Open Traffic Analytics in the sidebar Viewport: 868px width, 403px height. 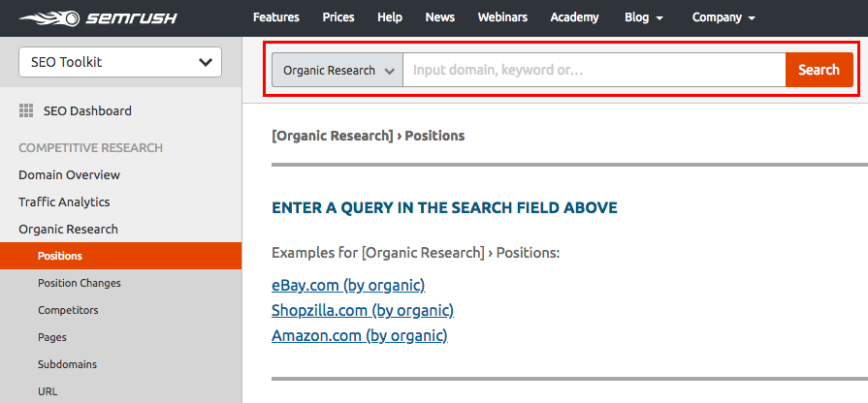coord(64,202)
